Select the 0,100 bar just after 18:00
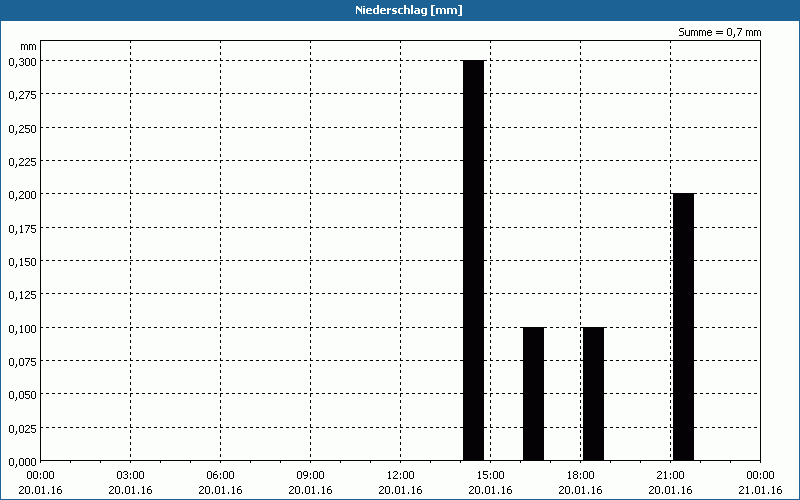This screenshot has height=500, width=800. point(593,394)
